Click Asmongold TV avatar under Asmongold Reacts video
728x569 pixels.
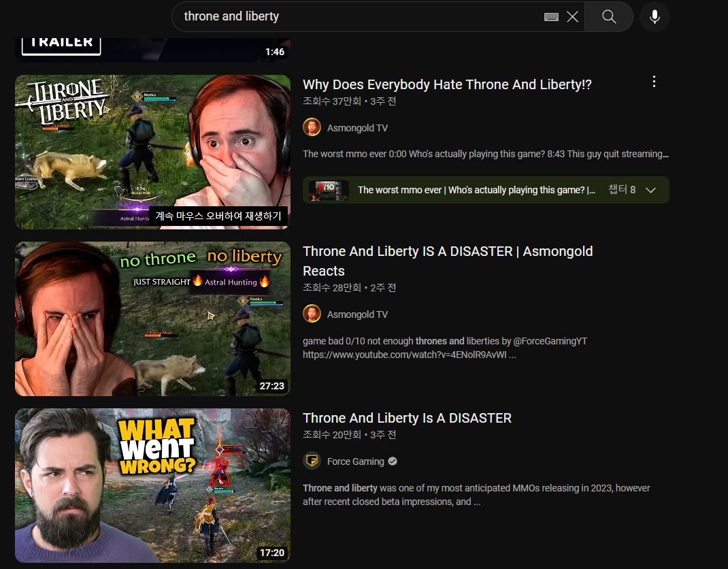click(x=312, y=314)
